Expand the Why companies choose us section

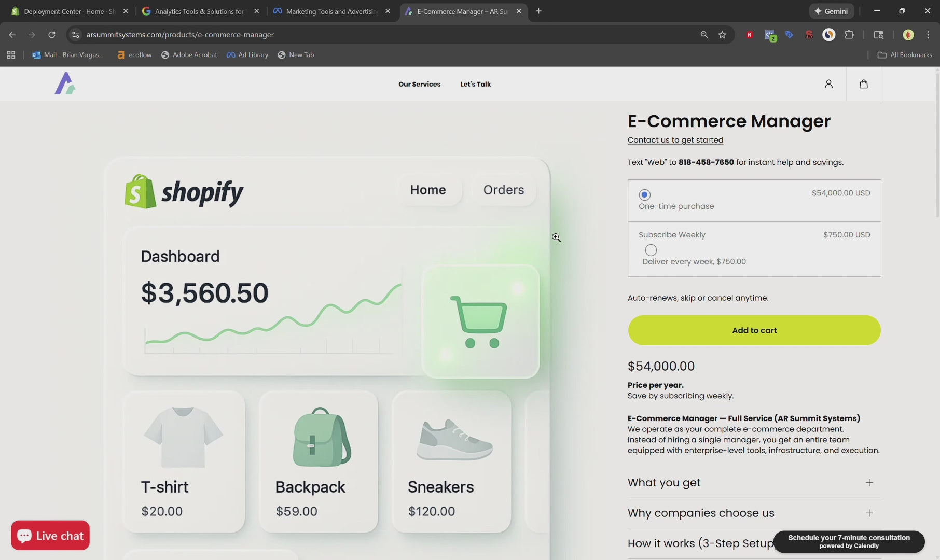click(x=754, y=513)
